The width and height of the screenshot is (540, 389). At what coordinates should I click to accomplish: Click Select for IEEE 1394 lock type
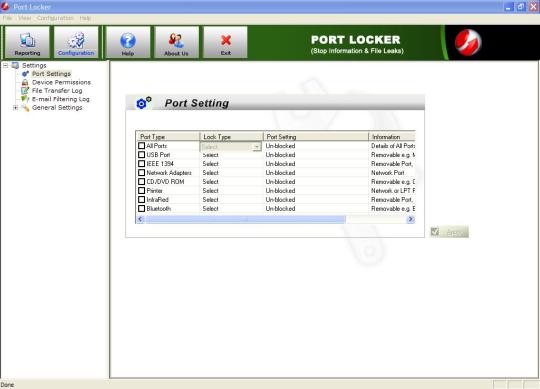pos(210,164)
